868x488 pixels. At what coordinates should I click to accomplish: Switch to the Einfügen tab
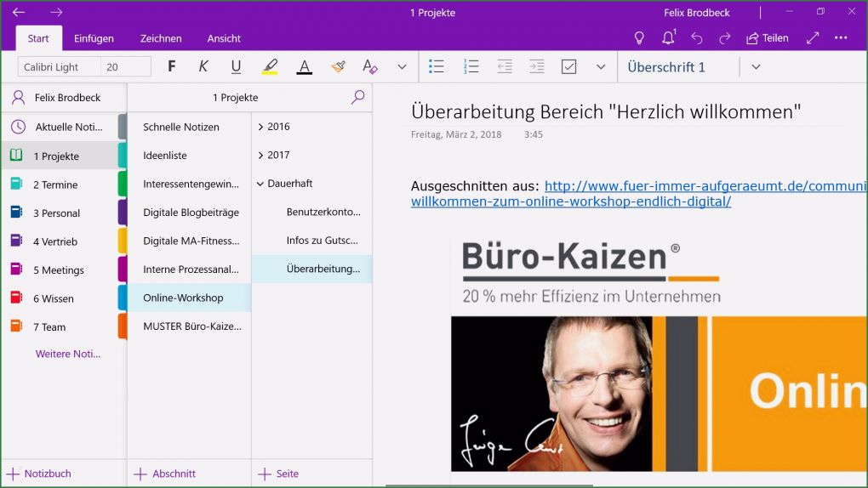click(x=94, y=38)
